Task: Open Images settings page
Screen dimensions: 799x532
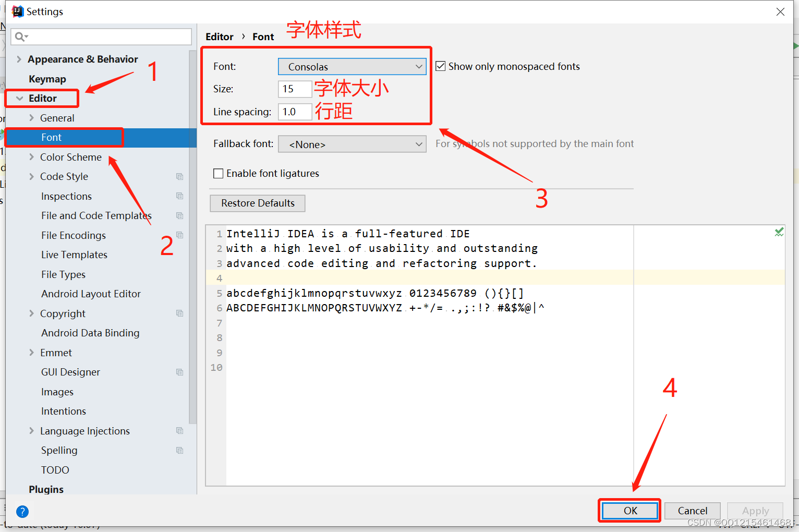Action: point(57,392)
